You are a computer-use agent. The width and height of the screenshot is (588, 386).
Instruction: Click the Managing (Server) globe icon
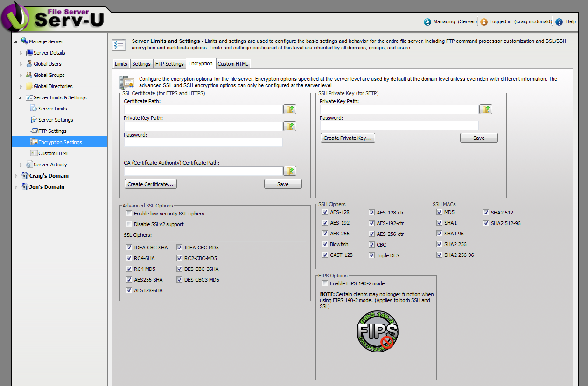(427, 21)
